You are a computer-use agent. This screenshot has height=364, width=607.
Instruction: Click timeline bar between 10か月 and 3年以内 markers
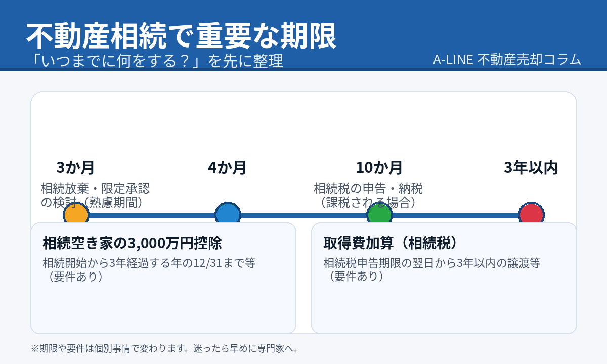pos(455,215)
